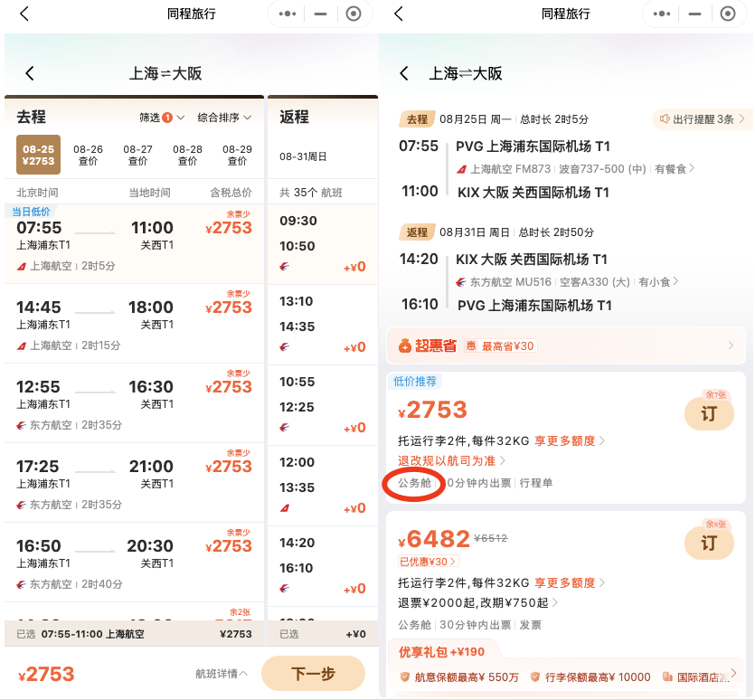Click 共 35个 航班 text

[x=311, y=193]
